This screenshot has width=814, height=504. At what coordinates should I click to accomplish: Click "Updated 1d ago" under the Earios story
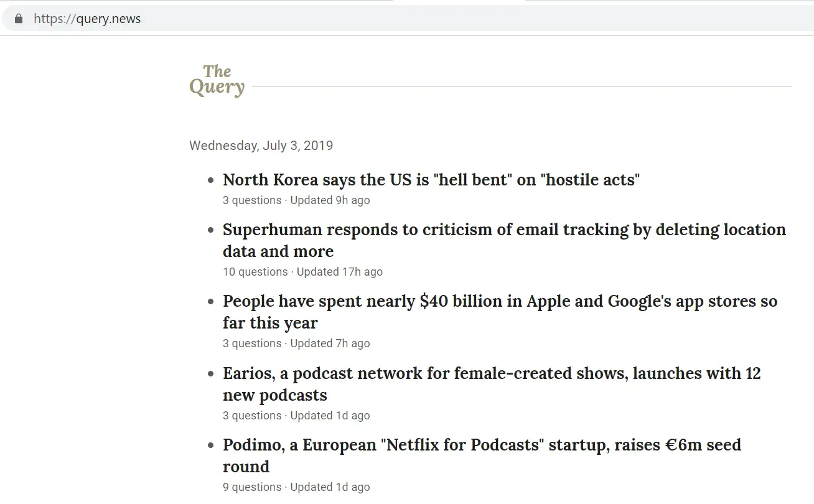point(330,416)
